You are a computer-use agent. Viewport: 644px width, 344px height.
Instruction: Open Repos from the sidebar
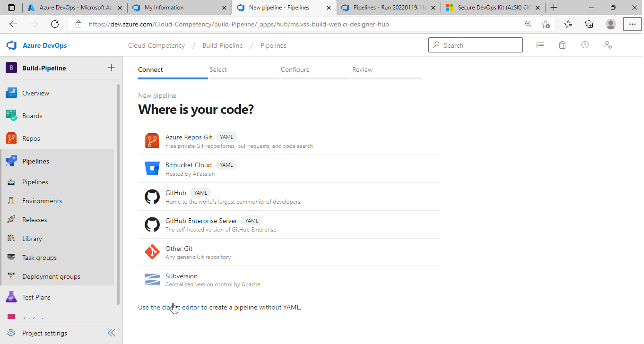point(31,138)
